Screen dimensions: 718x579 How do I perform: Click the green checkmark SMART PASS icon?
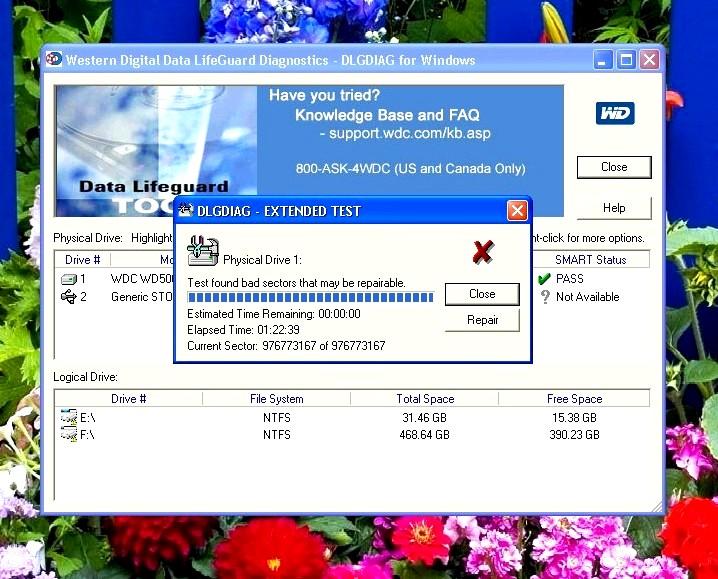click(544, 279)
